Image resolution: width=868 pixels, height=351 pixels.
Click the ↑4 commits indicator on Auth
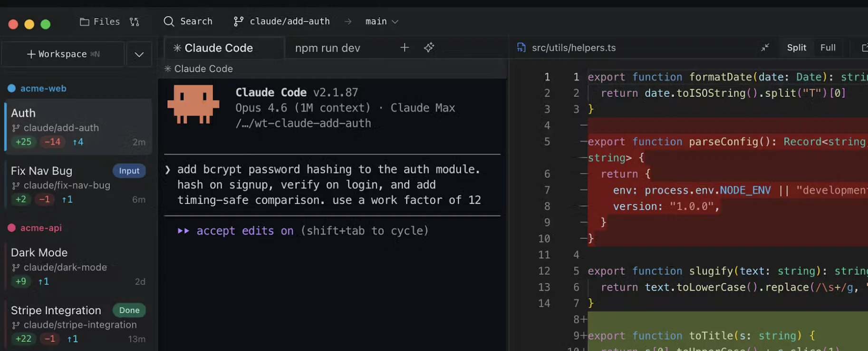coord(78,142)
